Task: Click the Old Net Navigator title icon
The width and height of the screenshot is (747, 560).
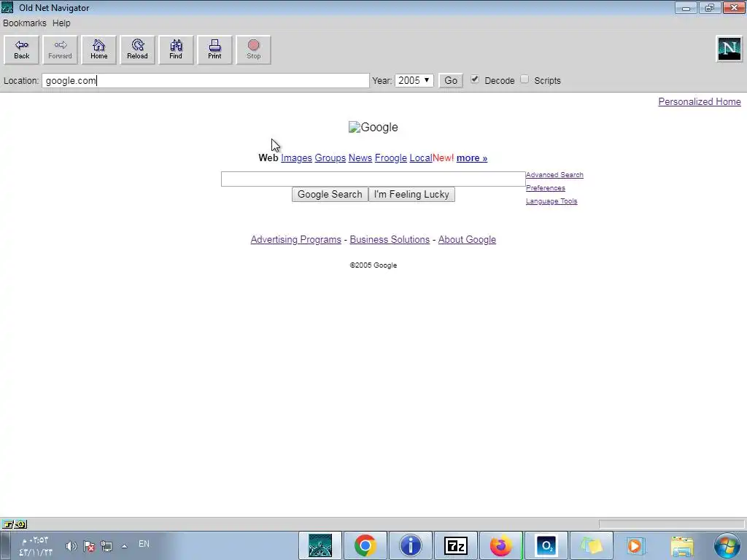Action: tap(7, 7)
